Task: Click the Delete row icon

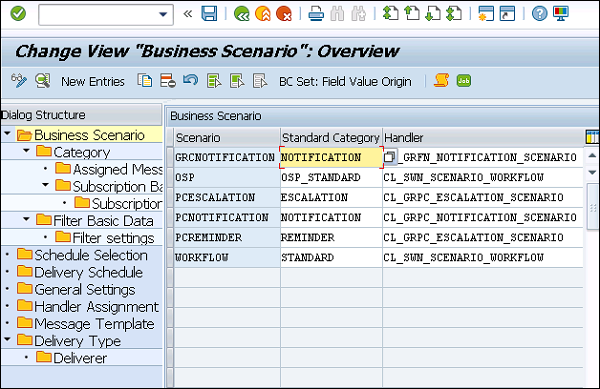Action: pyautogui.click(x=168, y=81)
